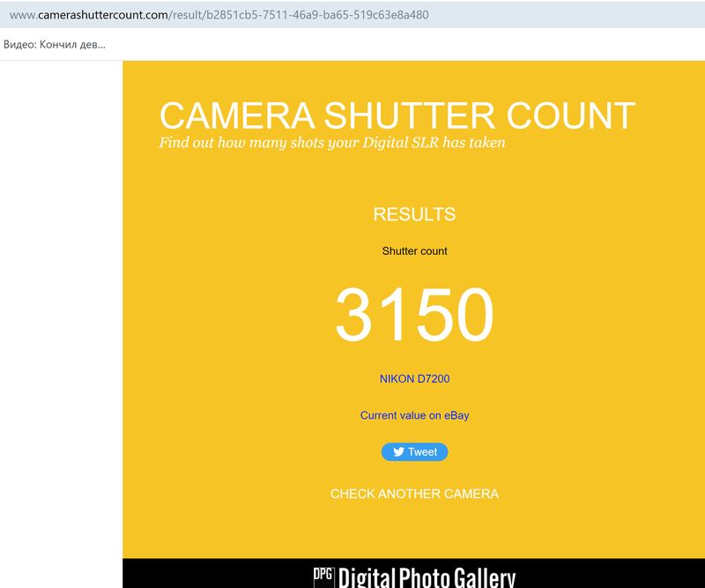The image size is (705, 588).
Task: Click the blank white margin left of page
Action: (x=60, y=309)
